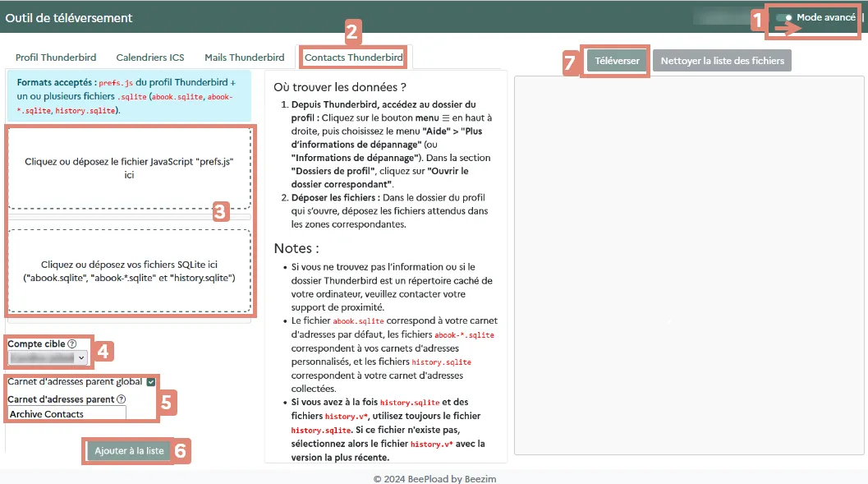
Task: Open the Profil Thunderbird tab
Action: pos(56,58)
